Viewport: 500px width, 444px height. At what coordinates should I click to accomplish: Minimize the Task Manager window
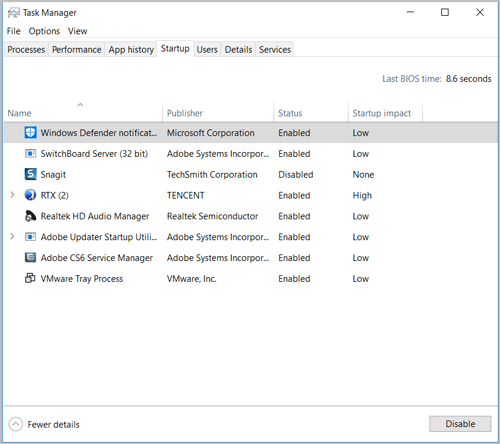click(410, 12)
